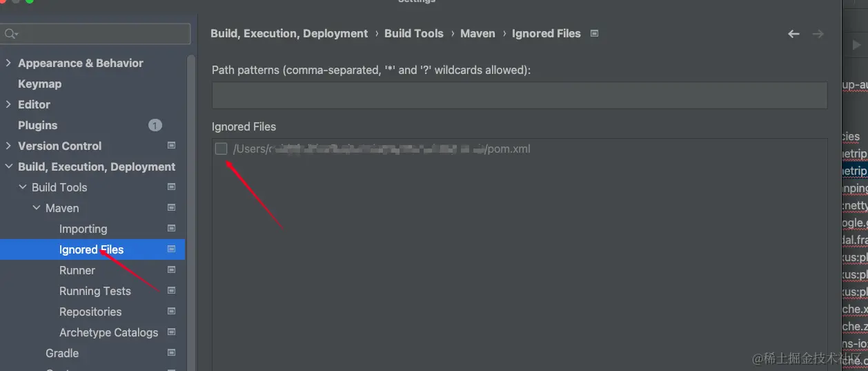This screenshot has width=868, height=371.
Task: Expand the Appearance & Behavior section
Action: (8, 63)
